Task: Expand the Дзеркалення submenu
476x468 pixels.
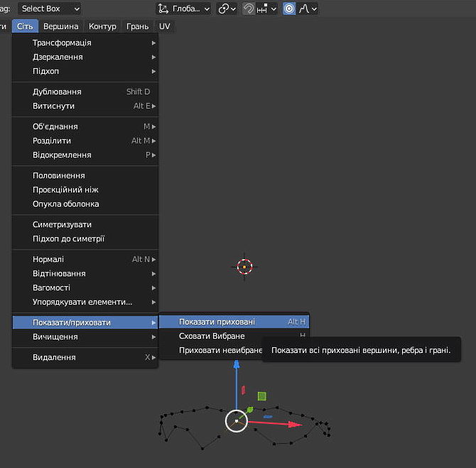Action: [85, 57]
